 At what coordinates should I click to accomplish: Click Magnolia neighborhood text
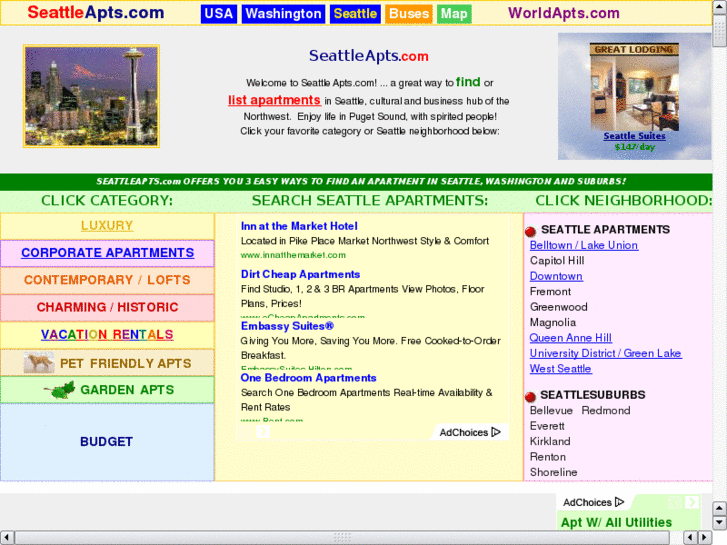tap(553, 322)
